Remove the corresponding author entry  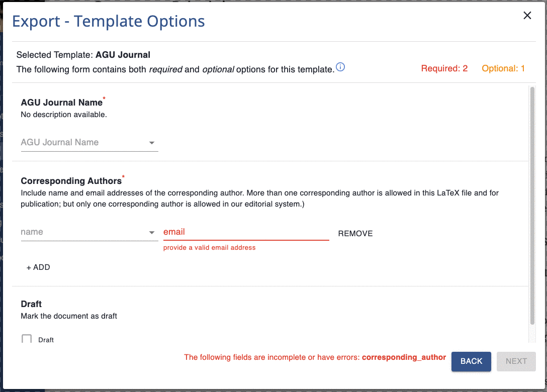(x=355, y=234)
